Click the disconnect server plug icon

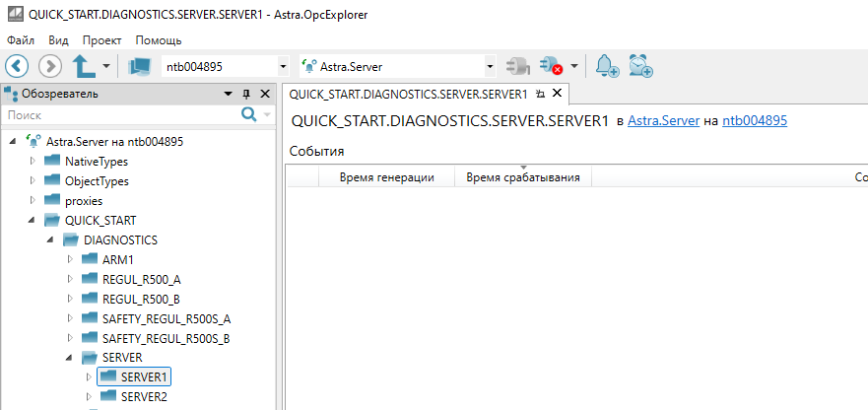point(550,66)
